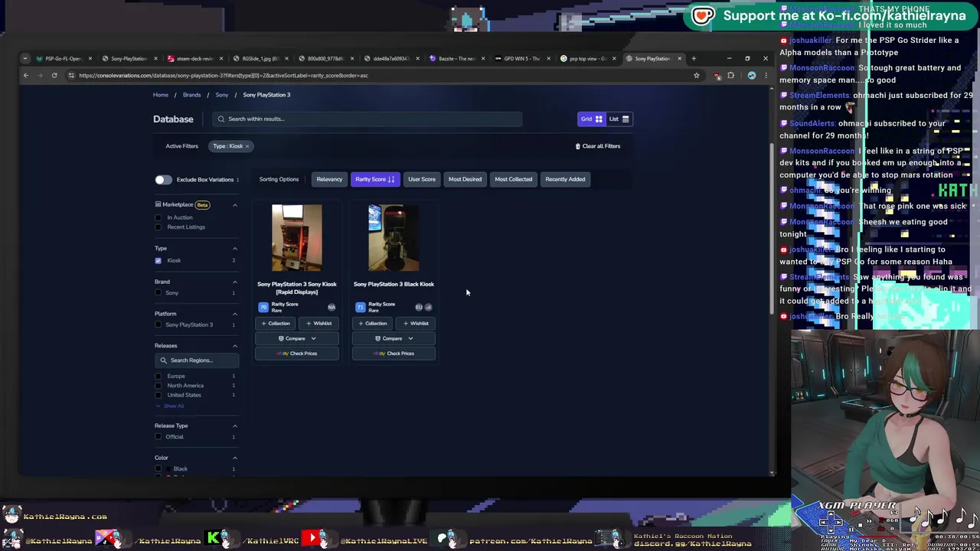This screenshot has height=551, width=980.
Task: Check the United States region checkbox
Action: coord(158,395)
